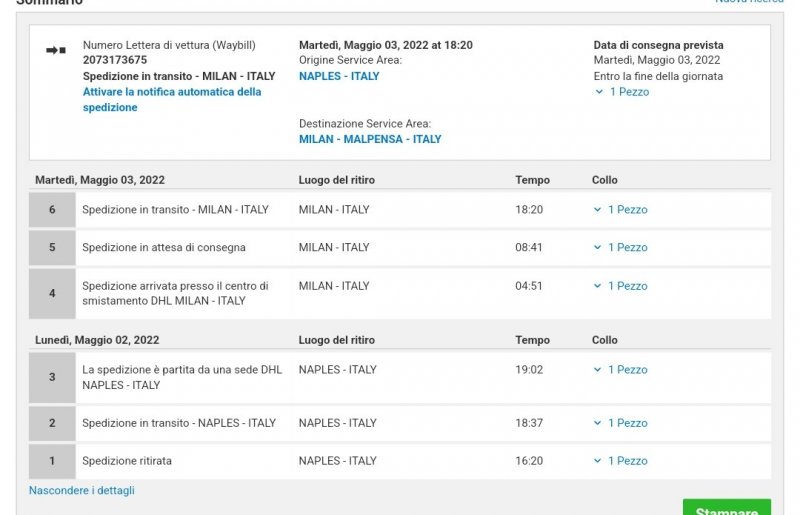Click 'Martedì, Maggio 03, 2022 at 18:20' timestamp
Image resolution: width=800 pixels, height=515 pixels.
pyautogui.click(x=386, y=45)
